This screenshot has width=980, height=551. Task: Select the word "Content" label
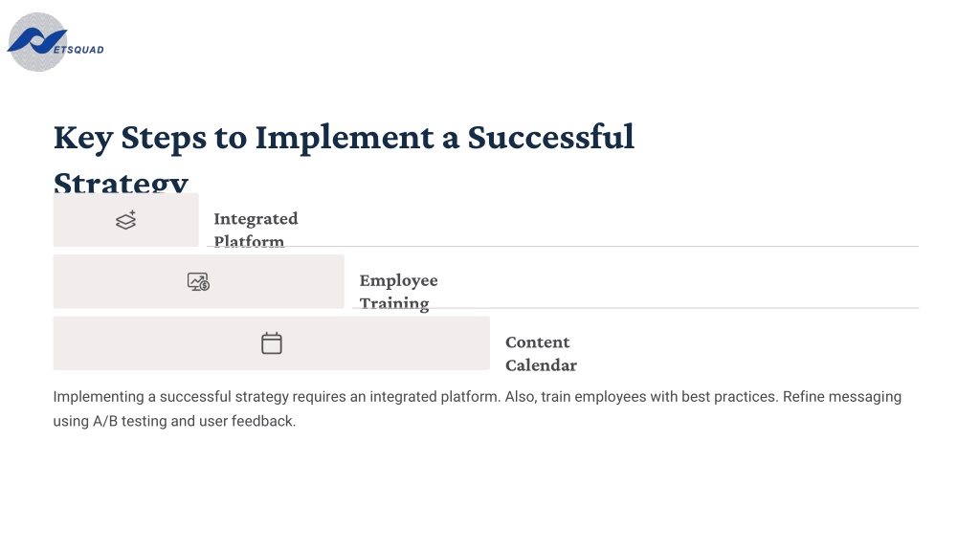click(538, 342)
